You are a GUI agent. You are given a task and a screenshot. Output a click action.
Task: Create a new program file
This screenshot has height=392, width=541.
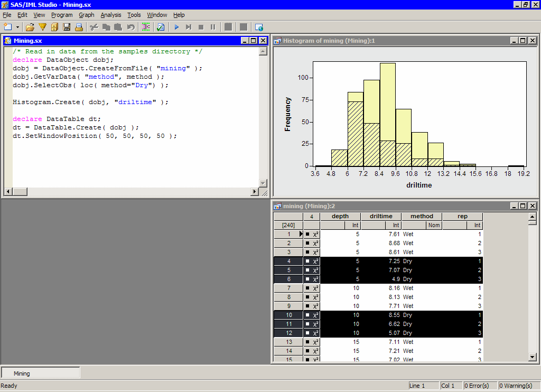10,27
